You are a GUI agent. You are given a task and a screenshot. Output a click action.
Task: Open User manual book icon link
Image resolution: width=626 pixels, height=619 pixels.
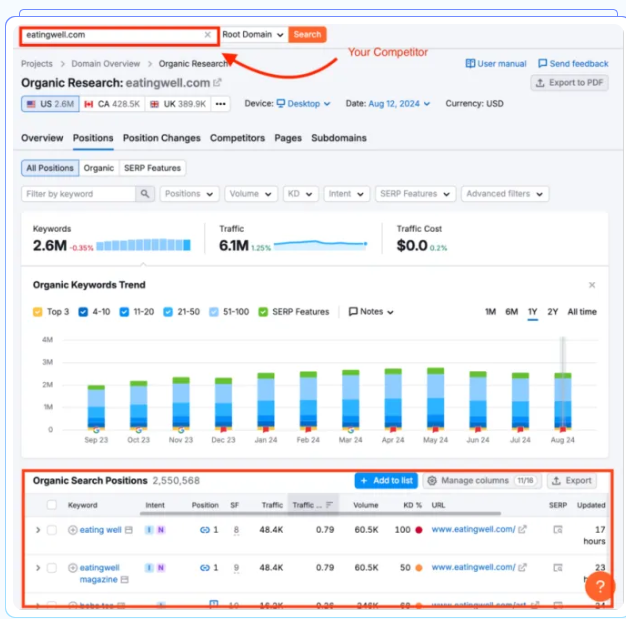click(470, 63)
